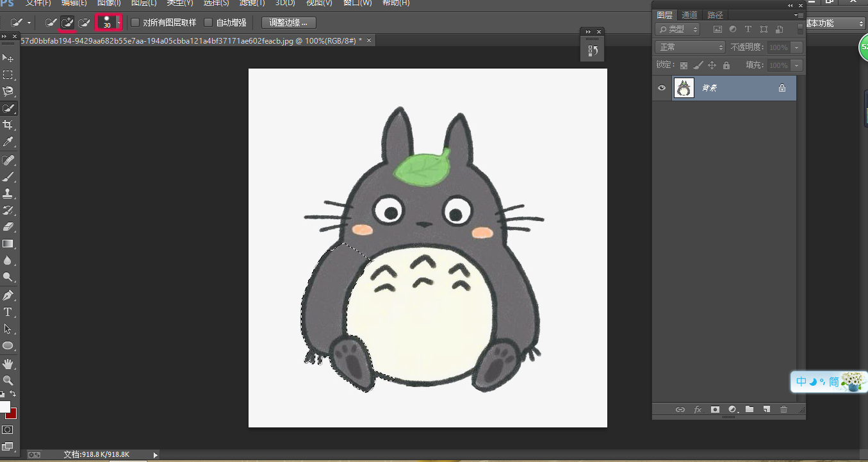
Task: Select the Gradient tool
Action: pos(8,243)
